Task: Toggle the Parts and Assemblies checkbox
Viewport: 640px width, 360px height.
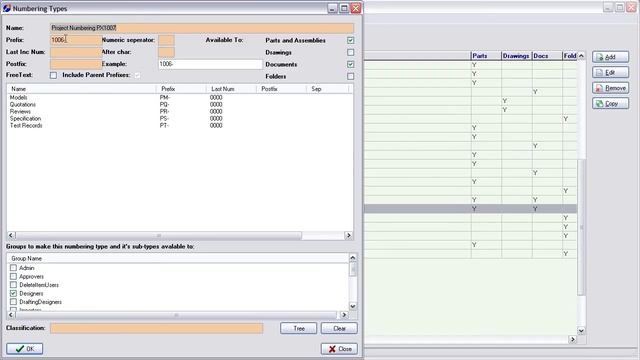Action: [350, 40]
